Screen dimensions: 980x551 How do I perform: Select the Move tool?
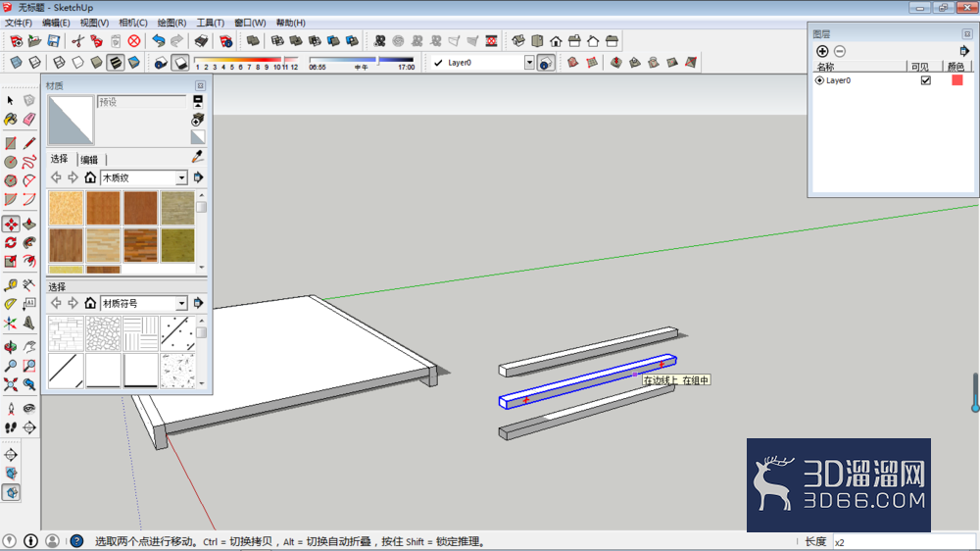[11, 224]
